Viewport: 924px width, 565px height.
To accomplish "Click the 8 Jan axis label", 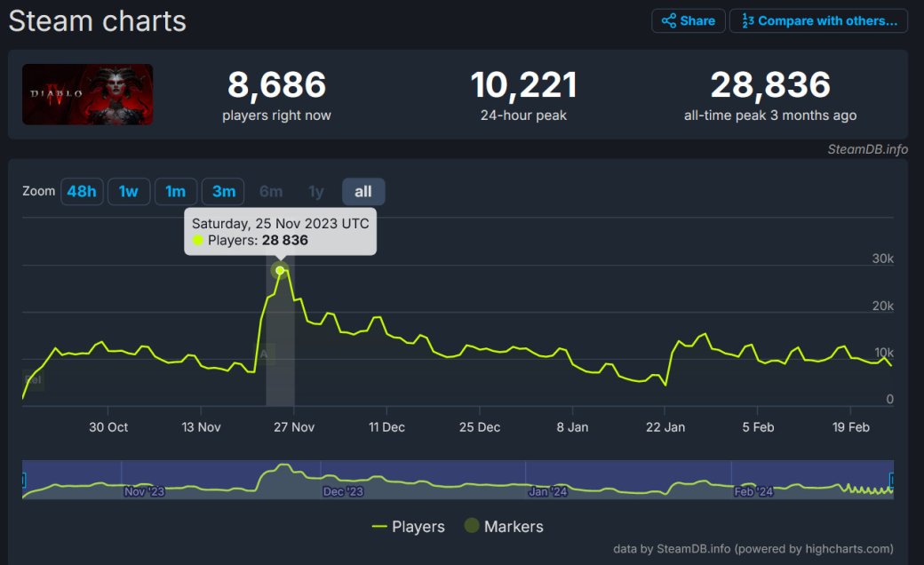I will pyautogui.click(x=572, y=427).
